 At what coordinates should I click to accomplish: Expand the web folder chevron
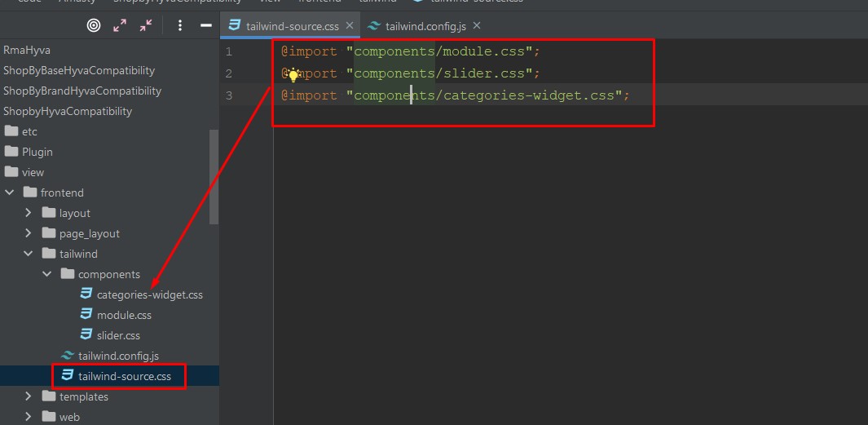(29, 417)
